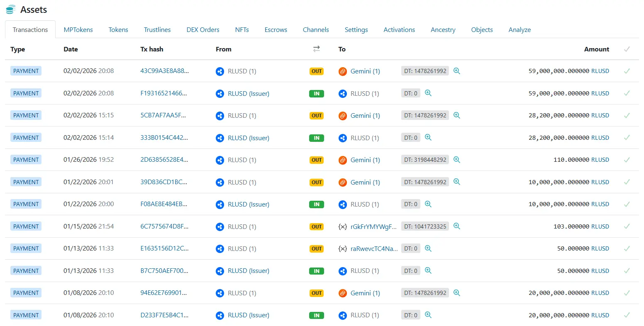This screenshot has width=644, height=326.
Task: Click magnifier icon in 39D836CD1BC row
Action: point(457,182)
